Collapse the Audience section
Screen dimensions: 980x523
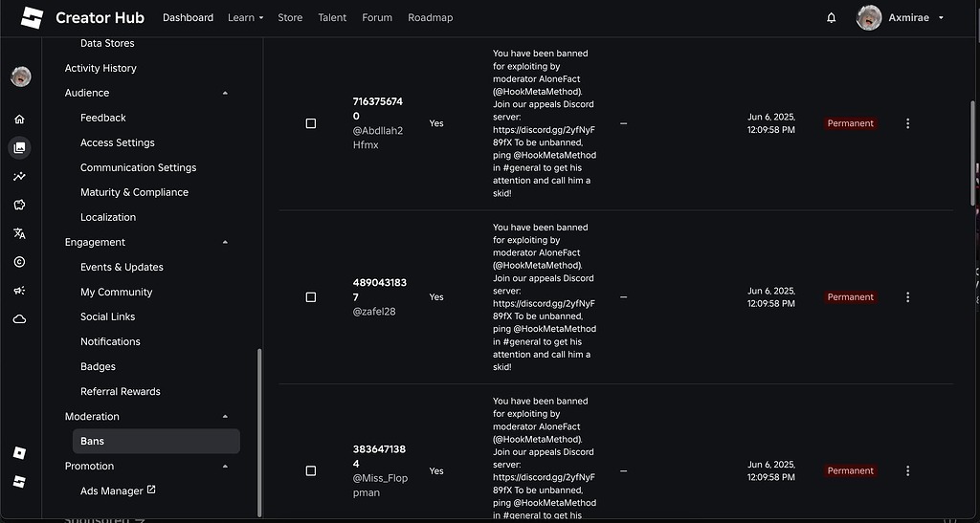225,93
